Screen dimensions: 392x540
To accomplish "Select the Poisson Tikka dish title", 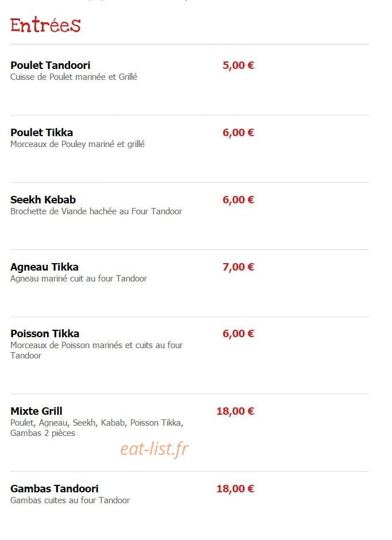I will [x=45, y=333].
